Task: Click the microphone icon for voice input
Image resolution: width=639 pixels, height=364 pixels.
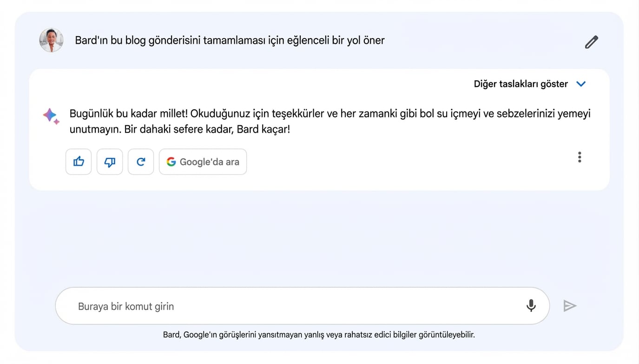Action: (531, 306)
